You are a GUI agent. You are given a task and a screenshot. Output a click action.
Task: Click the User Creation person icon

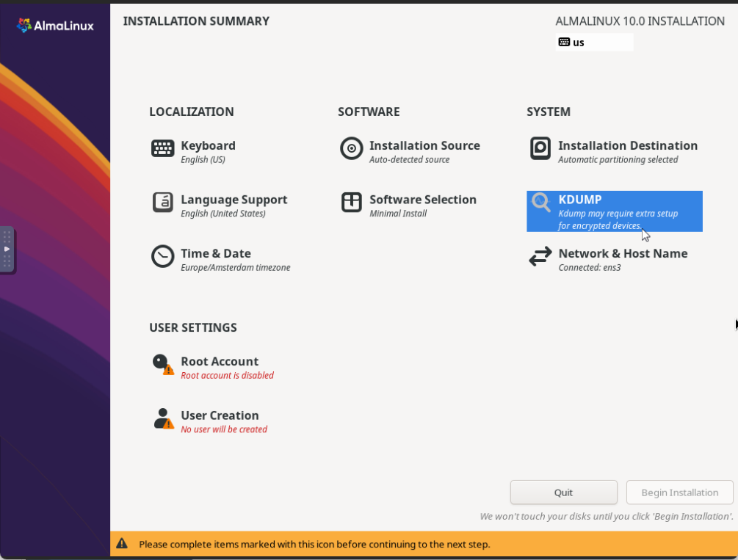click(163, 418)
